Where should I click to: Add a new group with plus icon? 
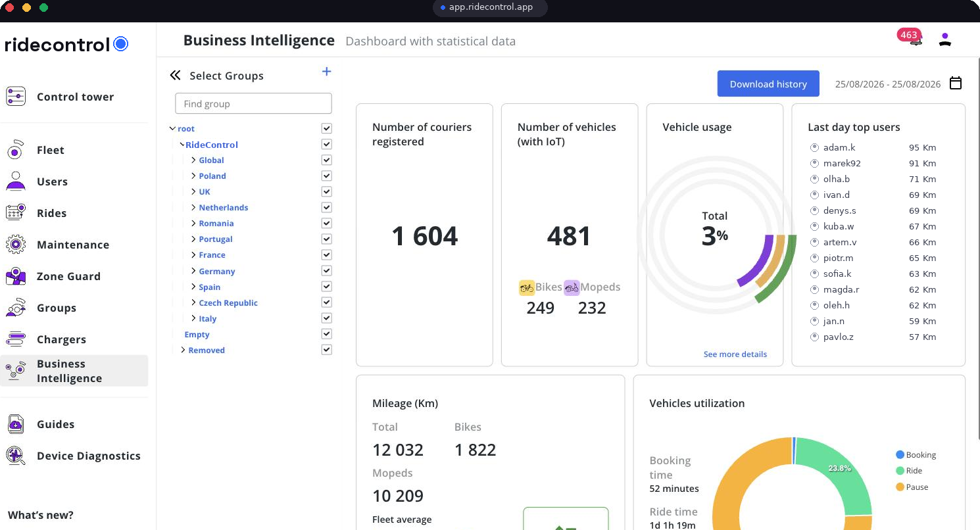[x=326, y=72]
